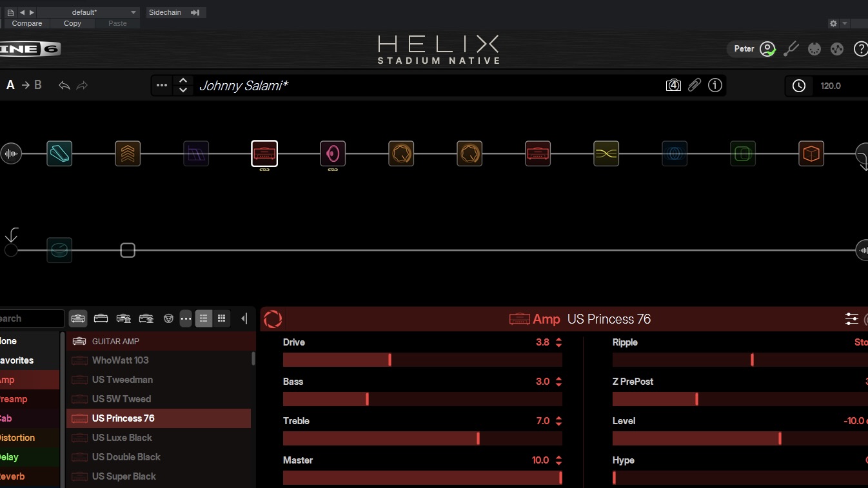
Task: Click the account avatar with green checkmark
Action: click(x=767, y=49)
